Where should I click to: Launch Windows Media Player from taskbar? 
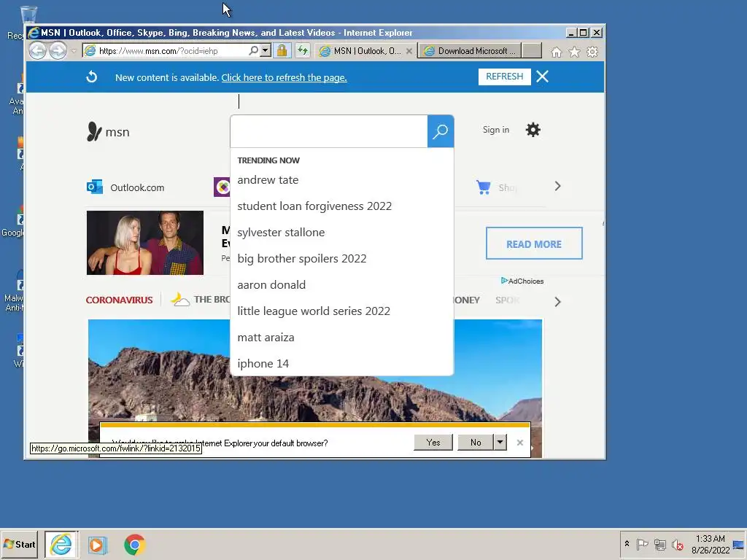[x=97, y=545]
